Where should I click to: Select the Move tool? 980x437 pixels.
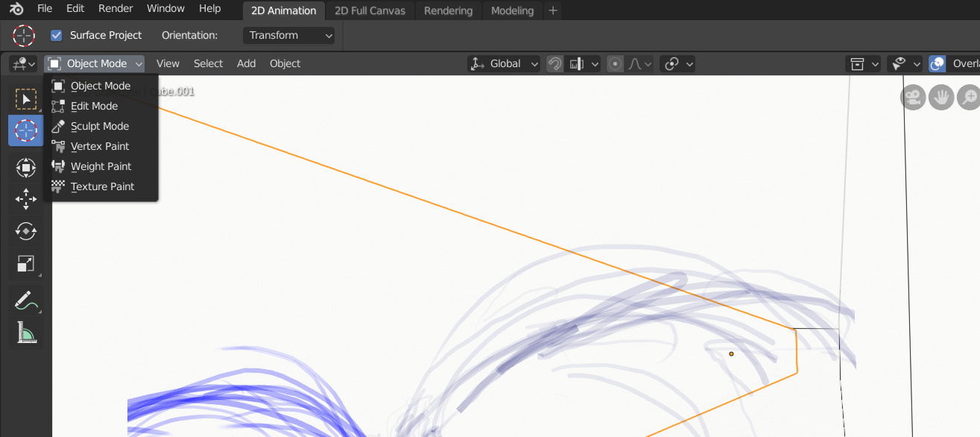point(25,199)
